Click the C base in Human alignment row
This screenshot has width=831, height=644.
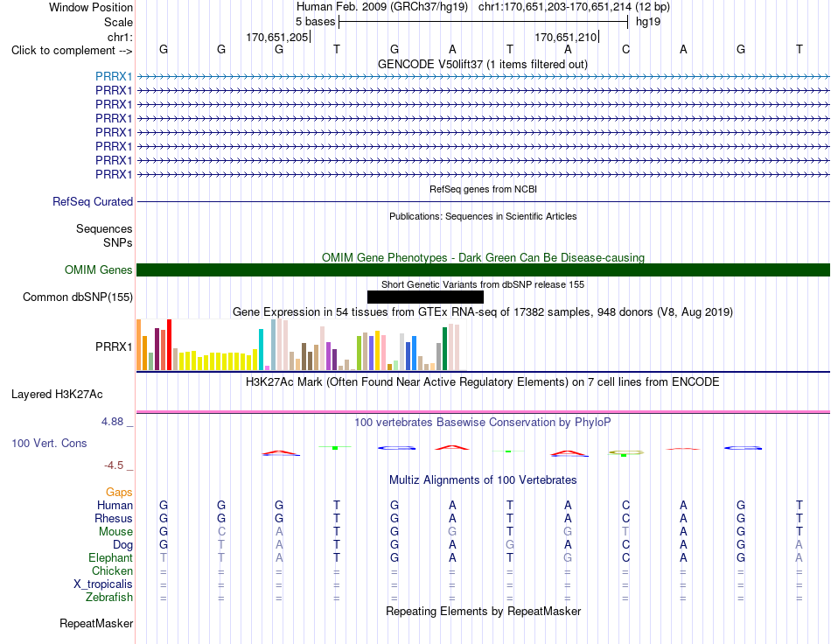625,505
